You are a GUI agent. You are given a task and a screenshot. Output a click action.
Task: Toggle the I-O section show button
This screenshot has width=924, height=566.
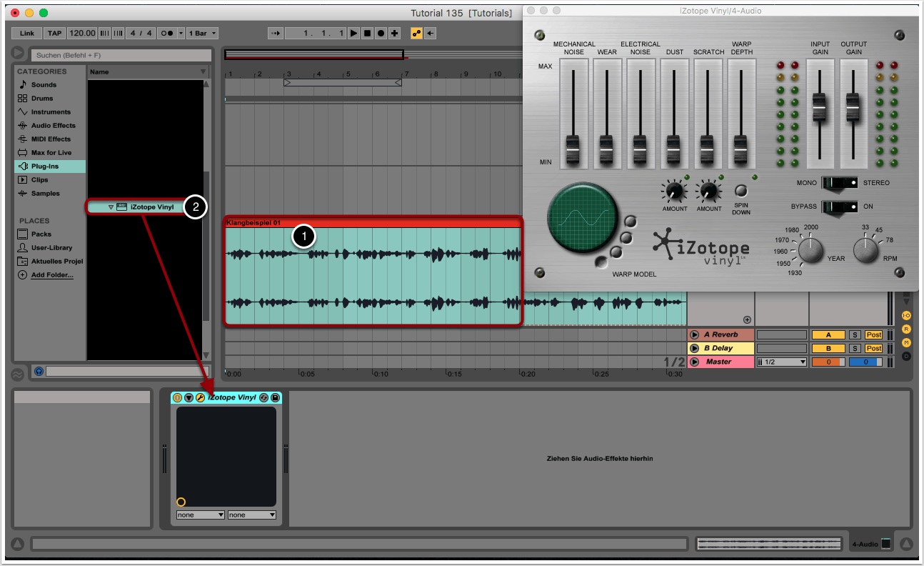tap(906, 315)
